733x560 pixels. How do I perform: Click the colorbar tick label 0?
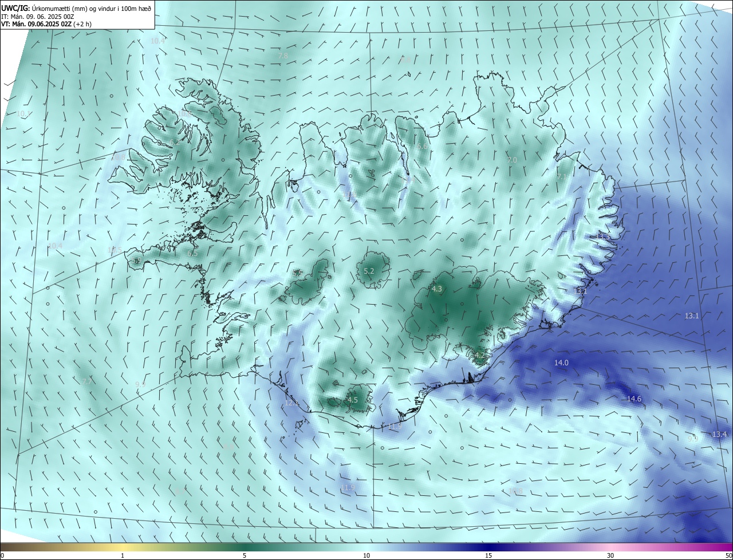(x=2, y=555)
